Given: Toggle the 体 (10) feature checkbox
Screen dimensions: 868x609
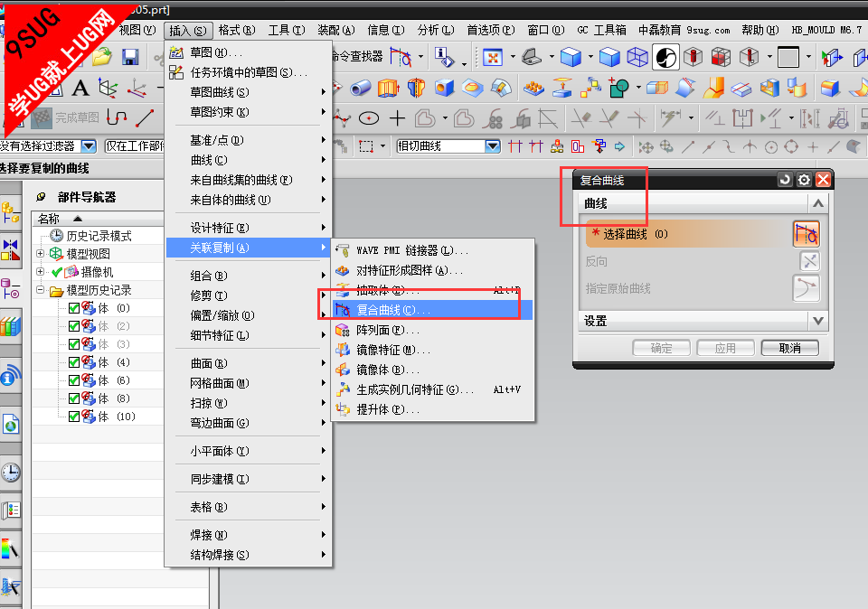Looking at the screenshot, I should tap(74, 417).
